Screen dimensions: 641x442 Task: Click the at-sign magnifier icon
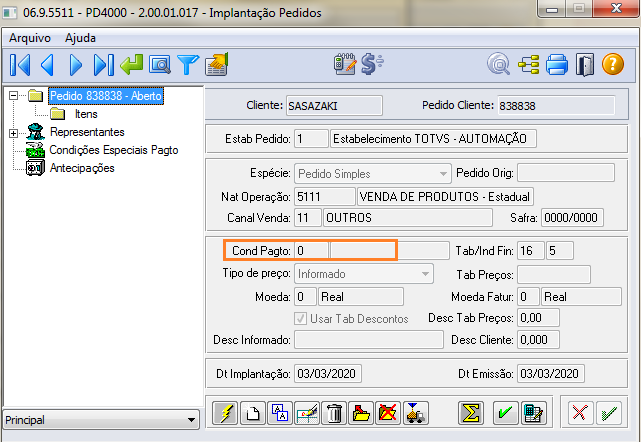coord(499,64)
